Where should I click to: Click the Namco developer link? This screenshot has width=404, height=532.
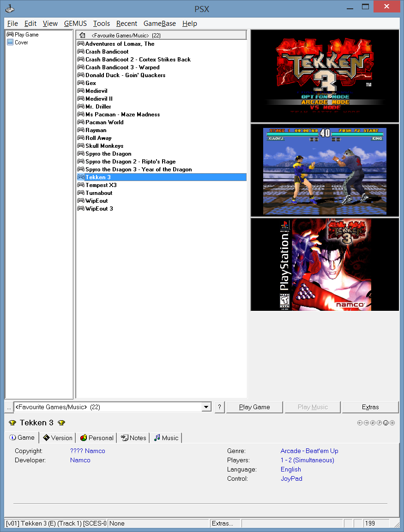point(80,460)
